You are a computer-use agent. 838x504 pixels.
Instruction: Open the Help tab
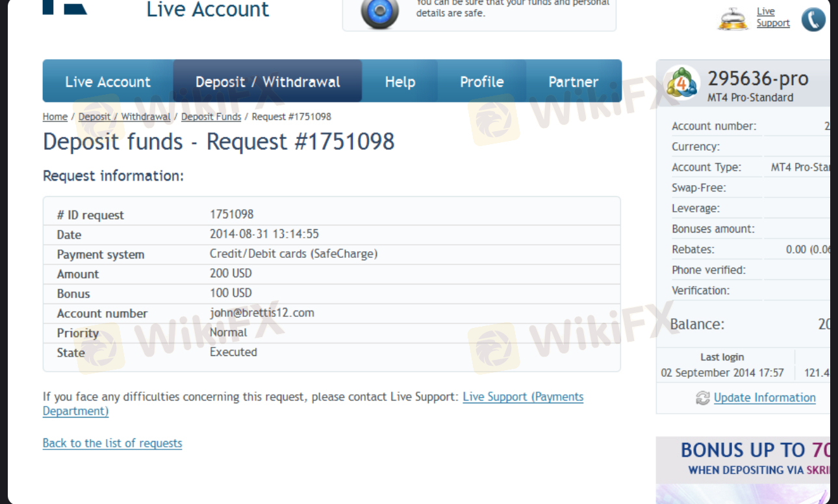(400, 82)
